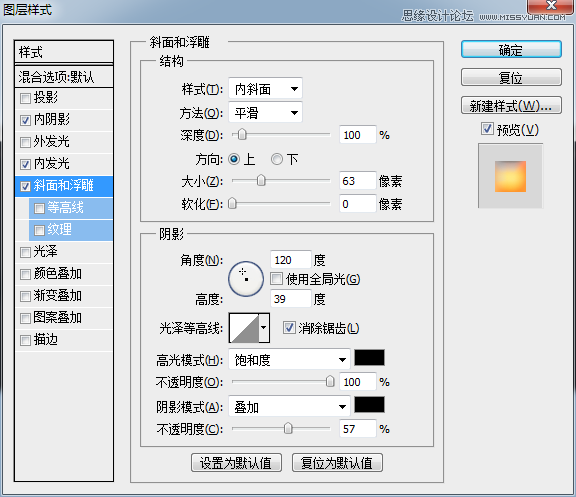Click the 大小 size slider handle

tap(261, 180)
